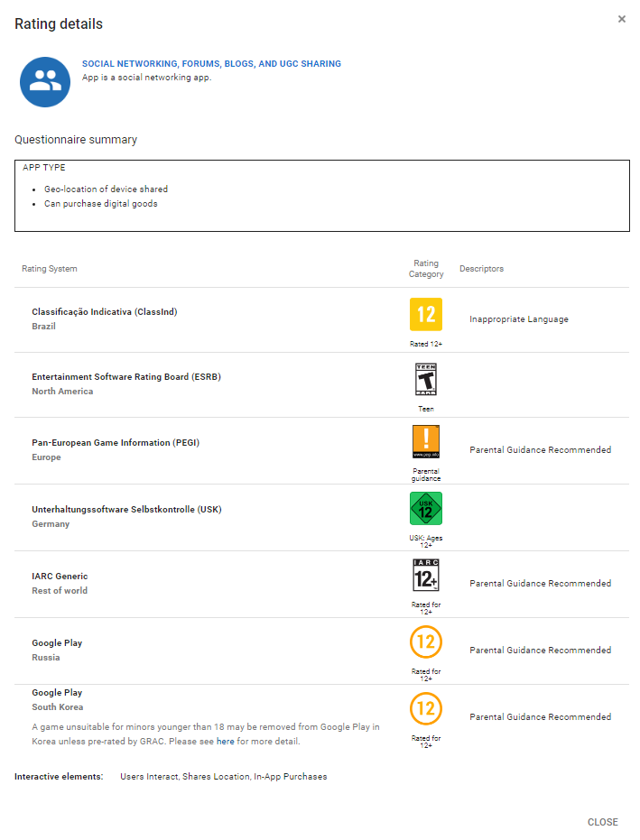640x840 pixels.
Task: Click the South Korea Google Play 12 icon
Action: [x=426, y=708]
